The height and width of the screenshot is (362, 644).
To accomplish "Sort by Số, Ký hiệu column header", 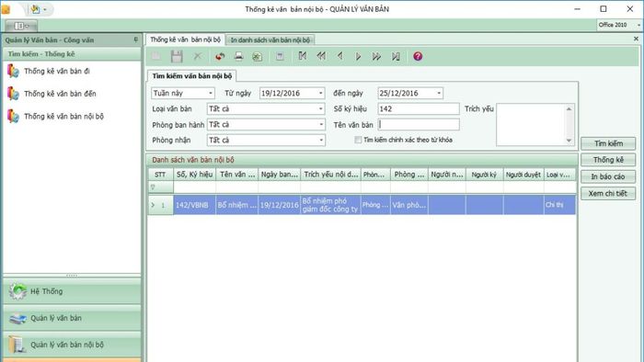I will (195, 175).
